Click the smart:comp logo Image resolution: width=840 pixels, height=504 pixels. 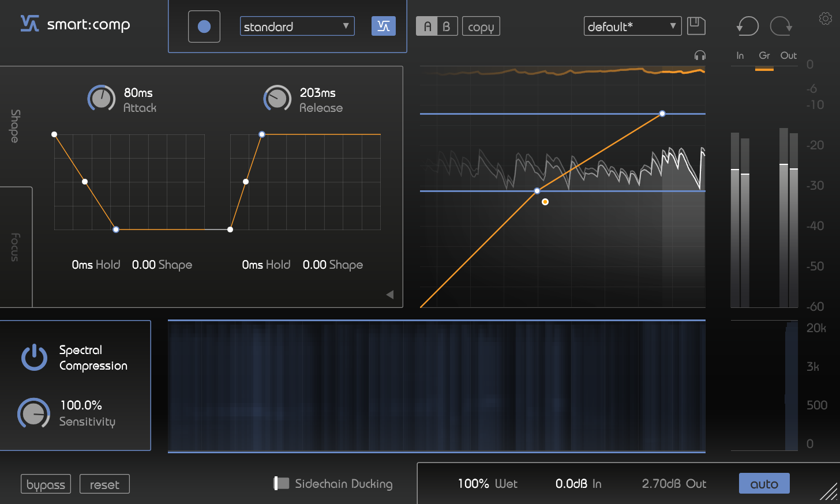pos(75,24)
